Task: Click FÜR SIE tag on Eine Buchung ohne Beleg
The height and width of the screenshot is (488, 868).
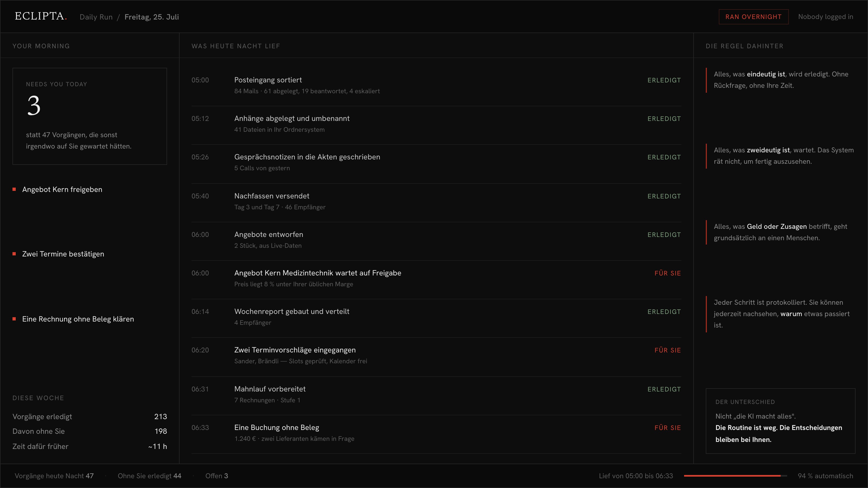Action: (x=668, y=428)
